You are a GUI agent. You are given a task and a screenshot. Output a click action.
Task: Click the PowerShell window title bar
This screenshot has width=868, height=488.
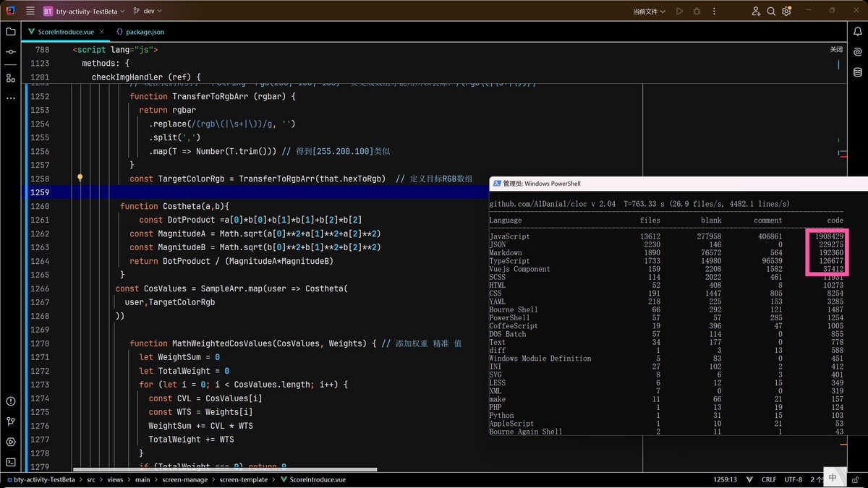coord(678,184)
